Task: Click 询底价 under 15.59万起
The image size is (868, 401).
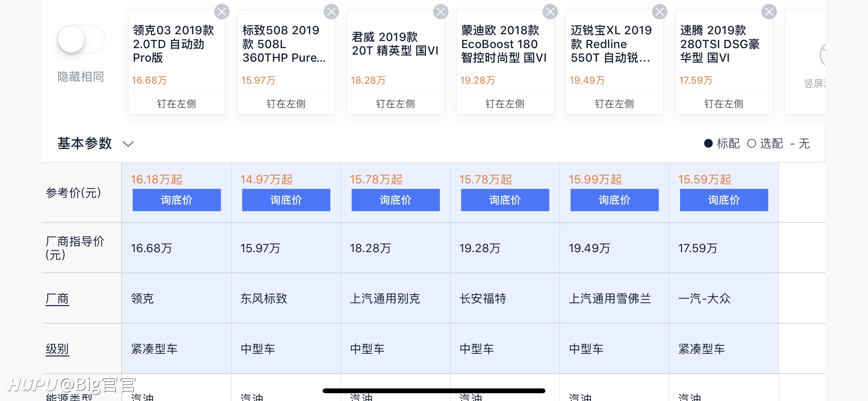Action: pos(724,200)
